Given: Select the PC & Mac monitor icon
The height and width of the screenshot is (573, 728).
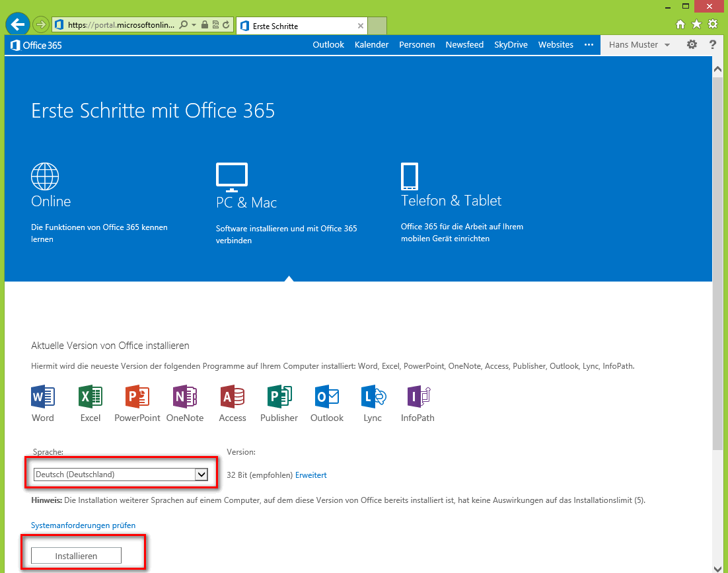Looking at the screenshot, I should pos(232,177).
